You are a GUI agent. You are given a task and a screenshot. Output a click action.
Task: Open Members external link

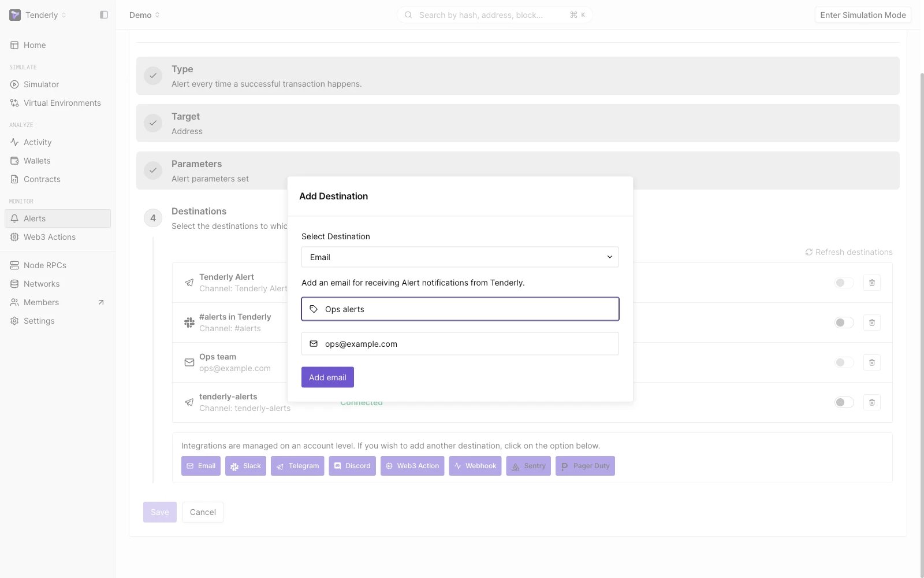point(58,302)
